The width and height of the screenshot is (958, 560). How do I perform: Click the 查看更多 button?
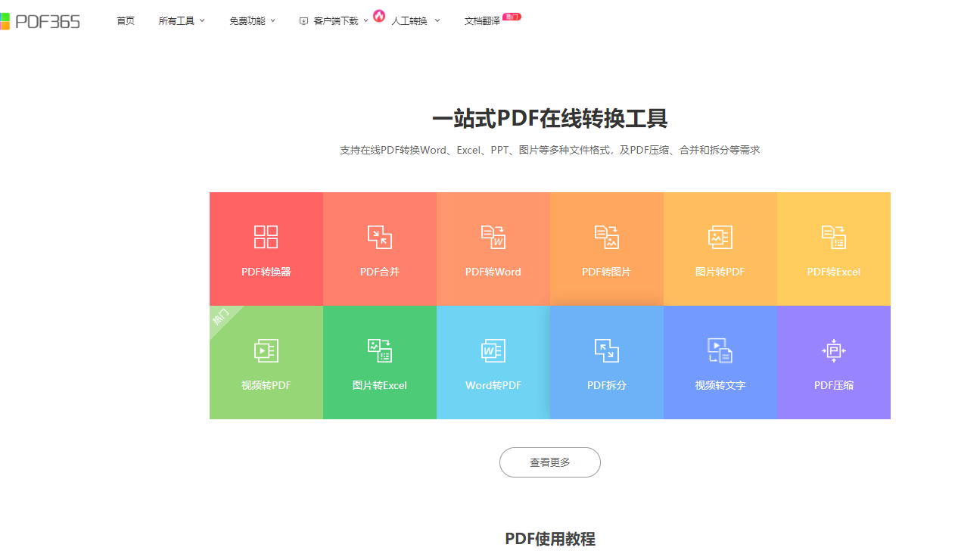pos(550,462)
